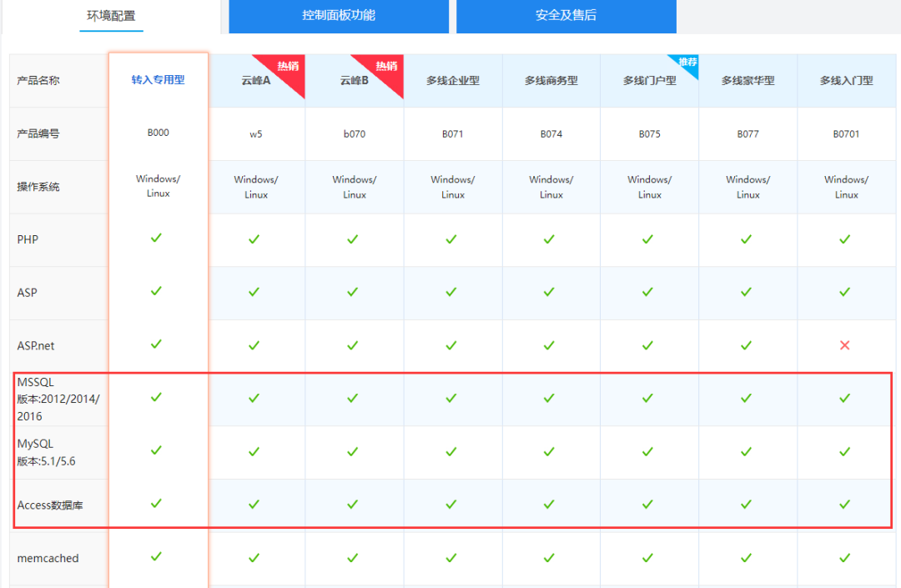
Task: Click the 多线企业型 product name
Action: [452, 81]
